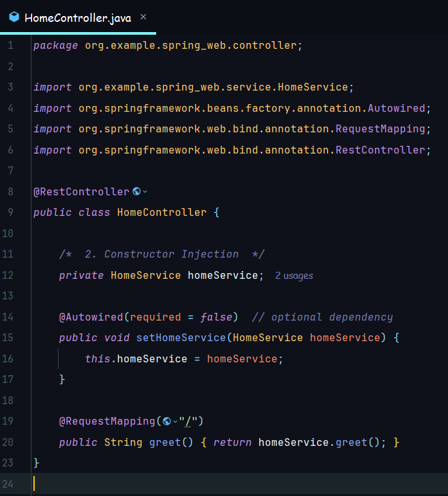Click RestController in the line 6 import
This screenshot has width=448, height=496.
coord(380,150)
